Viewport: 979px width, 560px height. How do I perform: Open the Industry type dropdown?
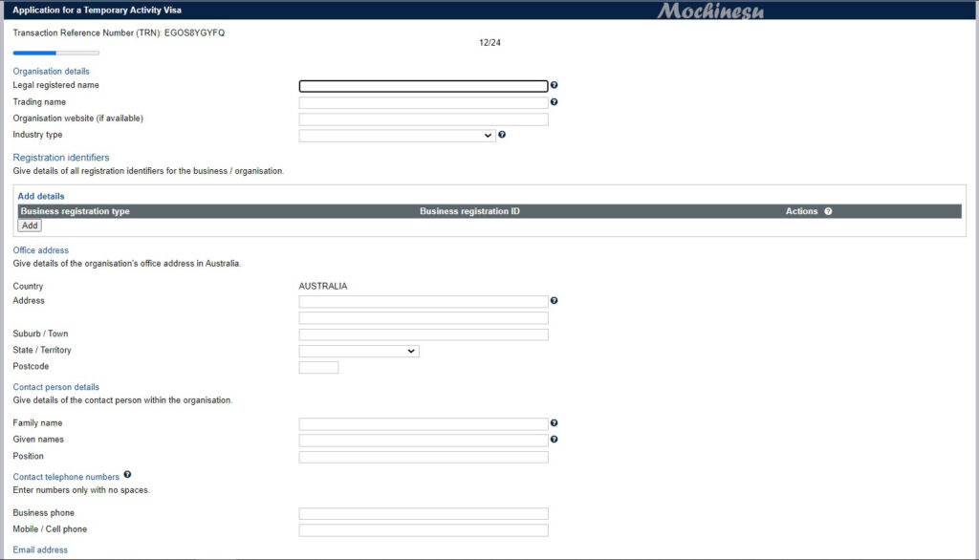coord(397,136)
